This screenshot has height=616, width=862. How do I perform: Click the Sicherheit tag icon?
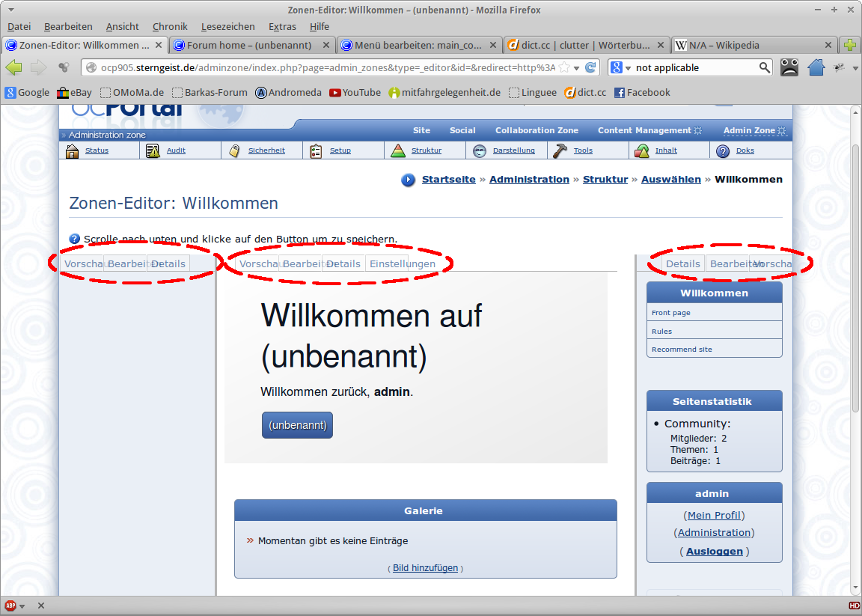pyautogui.click(x=235, y=150)
